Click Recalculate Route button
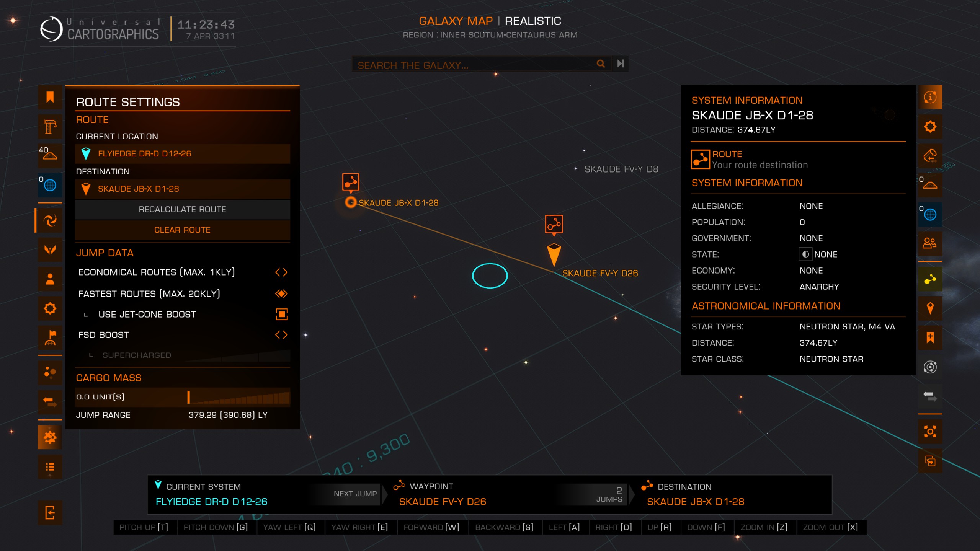Screen dimensions: 980x551 183,209
